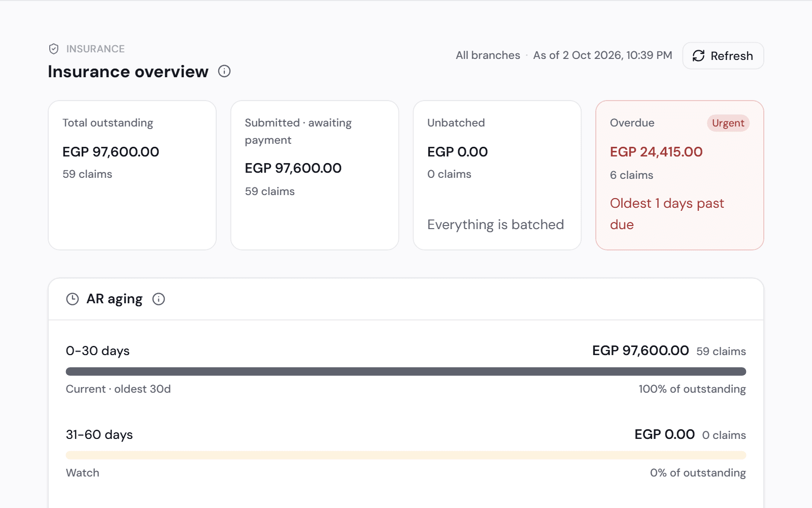The width and height of the screenshot is (812, 508).
Task: Click the Urgent badge on Overdue card
Action: (728, 123)
